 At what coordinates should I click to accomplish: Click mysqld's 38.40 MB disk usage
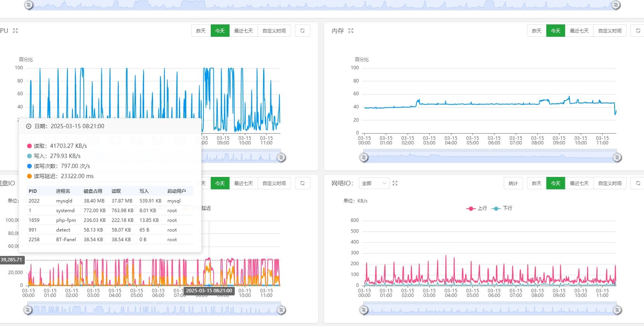[x=94, y=201]
